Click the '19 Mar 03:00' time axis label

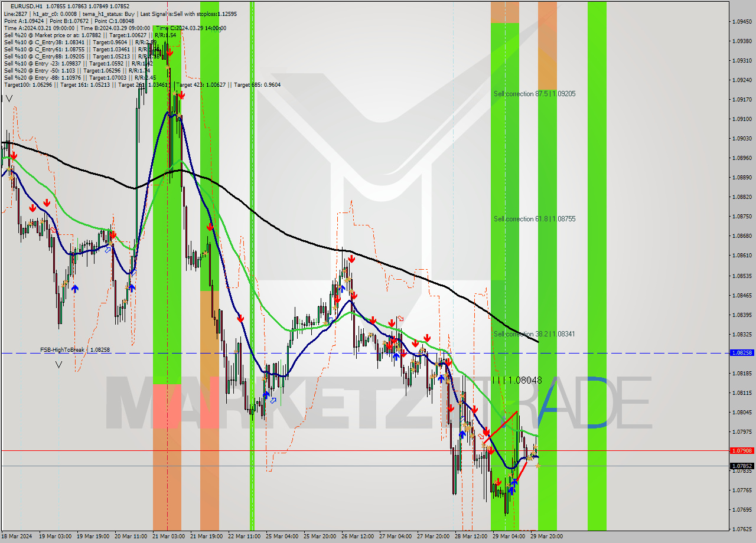56,537
